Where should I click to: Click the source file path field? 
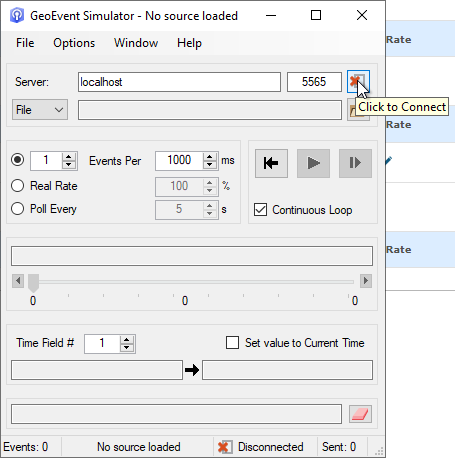pyautogui.click(x=210, y=110)
